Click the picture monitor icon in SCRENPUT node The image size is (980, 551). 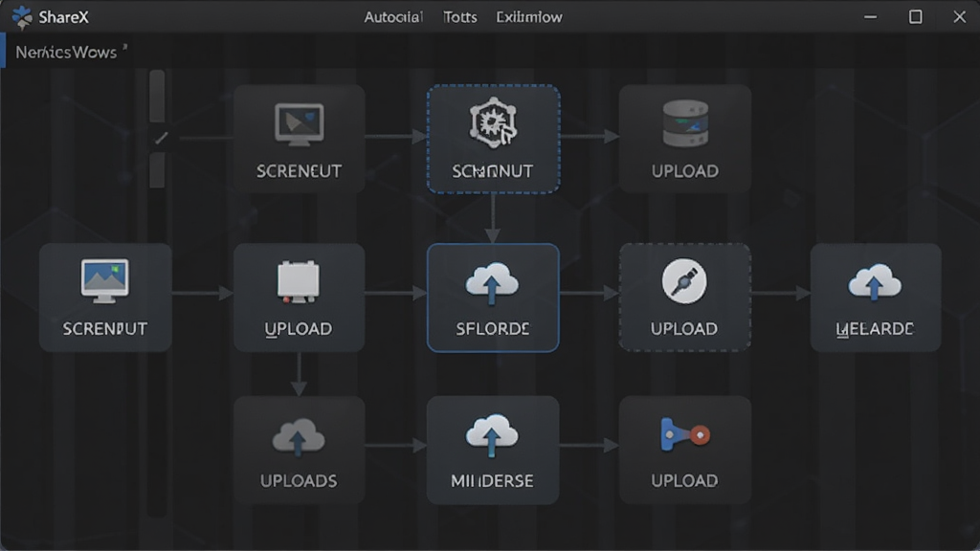coord(104,280)
